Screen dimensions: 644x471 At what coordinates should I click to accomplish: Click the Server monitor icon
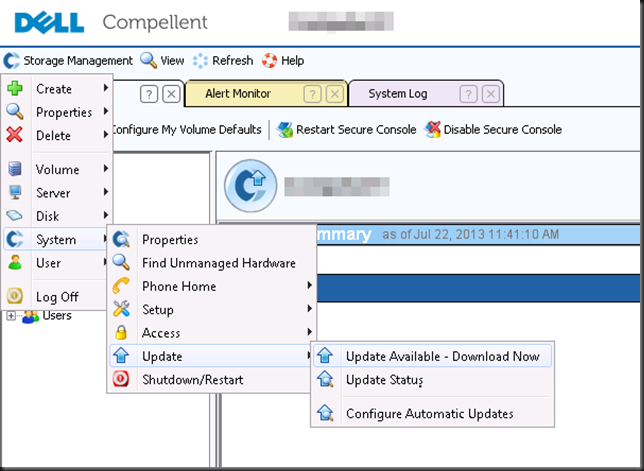[x=15, y=192]
